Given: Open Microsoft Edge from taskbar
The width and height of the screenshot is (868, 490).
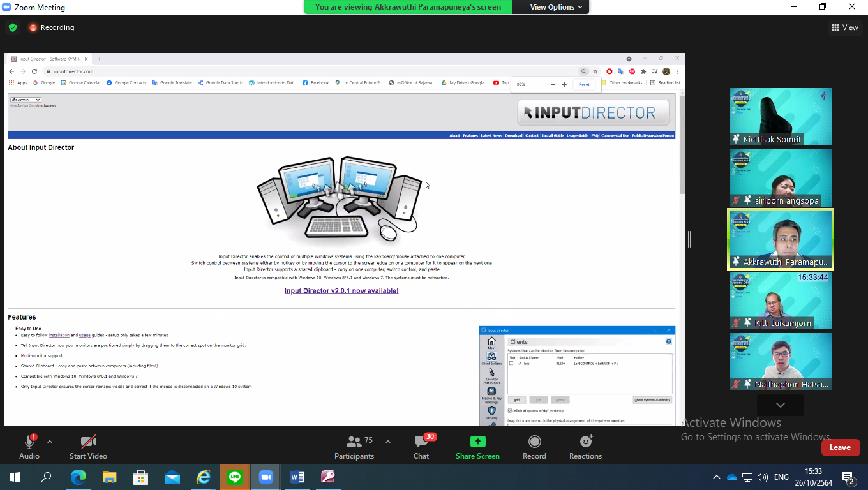Looking at the screenshot, I should pyautogui.click(x=79, y=477).
